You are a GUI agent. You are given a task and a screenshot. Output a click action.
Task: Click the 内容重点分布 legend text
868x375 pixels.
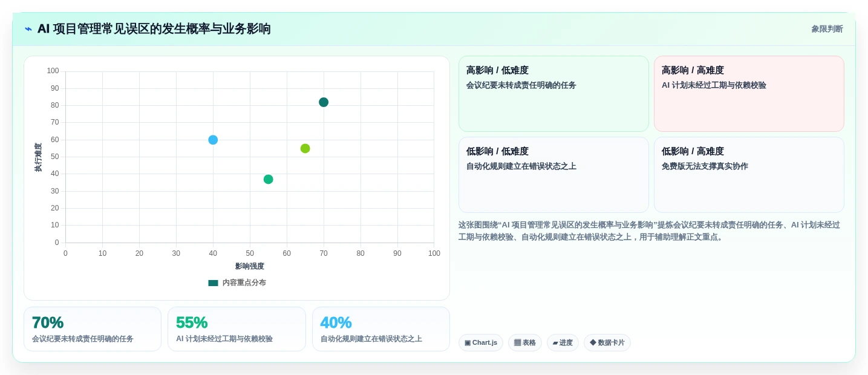coord(244,282)
